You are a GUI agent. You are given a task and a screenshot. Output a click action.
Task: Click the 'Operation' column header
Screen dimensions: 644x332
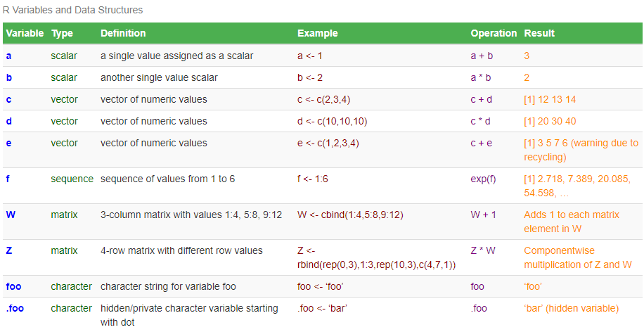click(x=494, y=33)
